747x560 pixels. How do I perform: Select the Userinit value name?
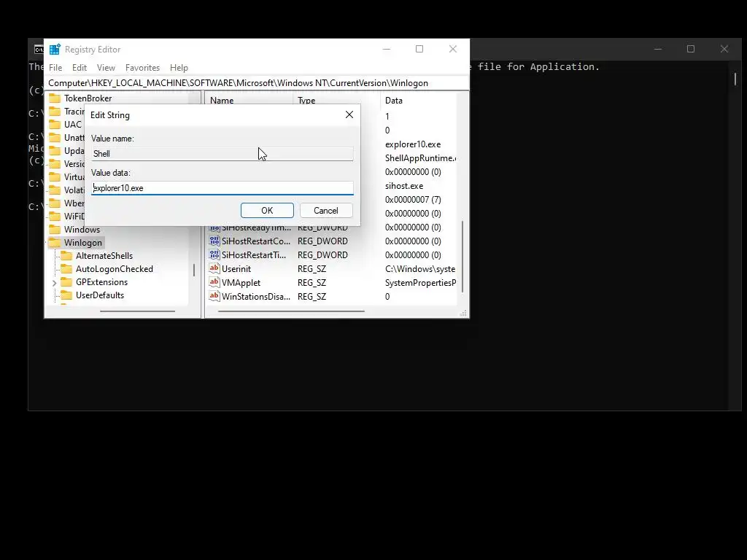[236, 268]
